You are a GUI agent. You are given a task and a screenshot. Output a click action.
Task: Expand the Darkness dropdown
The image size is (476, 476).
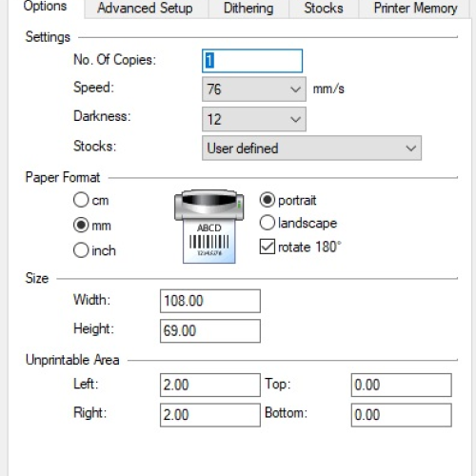(x=254, y=119)
